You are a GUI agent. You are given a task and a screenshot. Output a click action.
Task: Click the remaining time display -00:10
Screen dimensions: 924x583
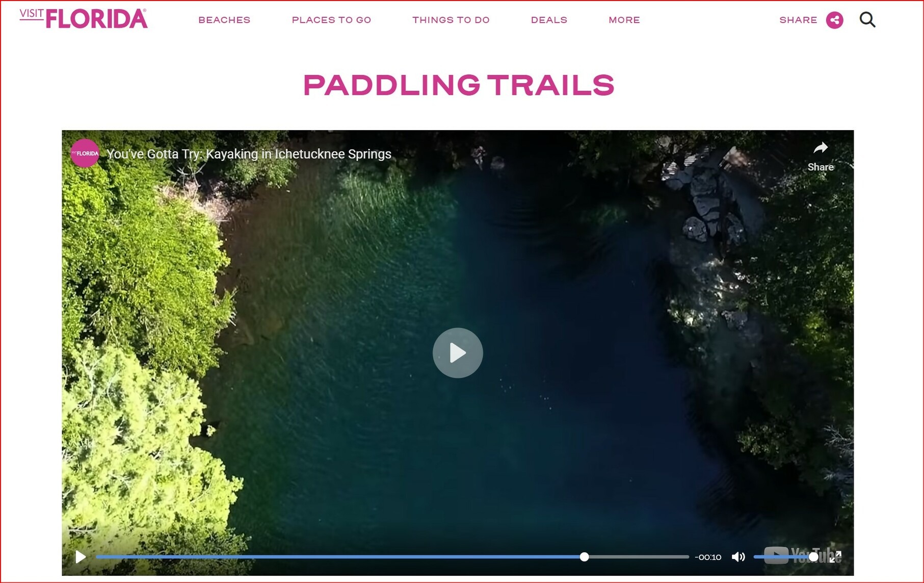[708, 557]
